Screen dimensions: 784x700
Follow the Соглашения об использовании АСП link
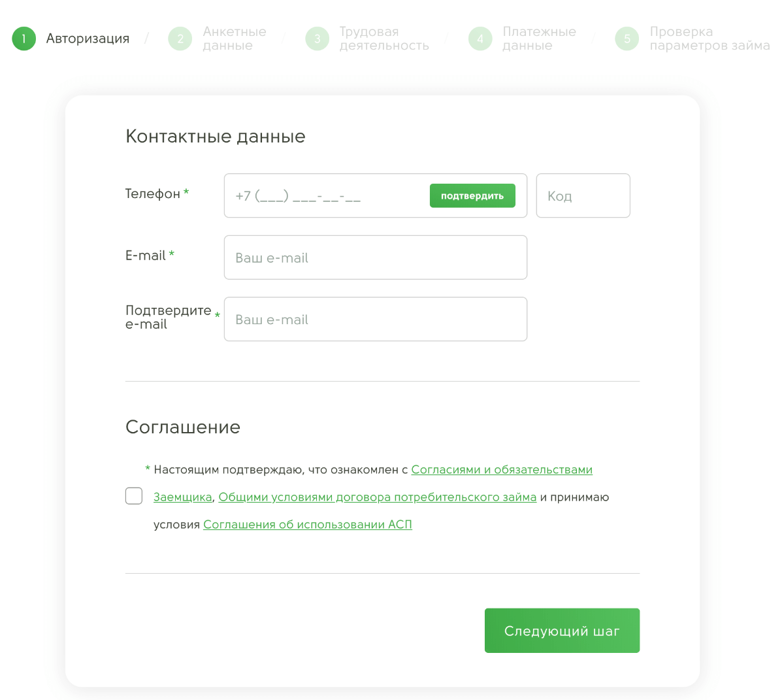[x=307, y=524]
